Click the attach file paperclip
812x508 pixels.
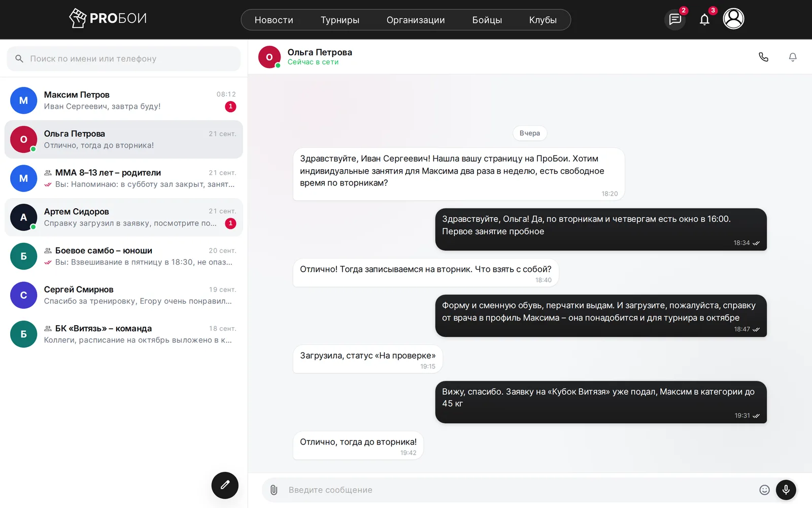[x=274, y=490]
